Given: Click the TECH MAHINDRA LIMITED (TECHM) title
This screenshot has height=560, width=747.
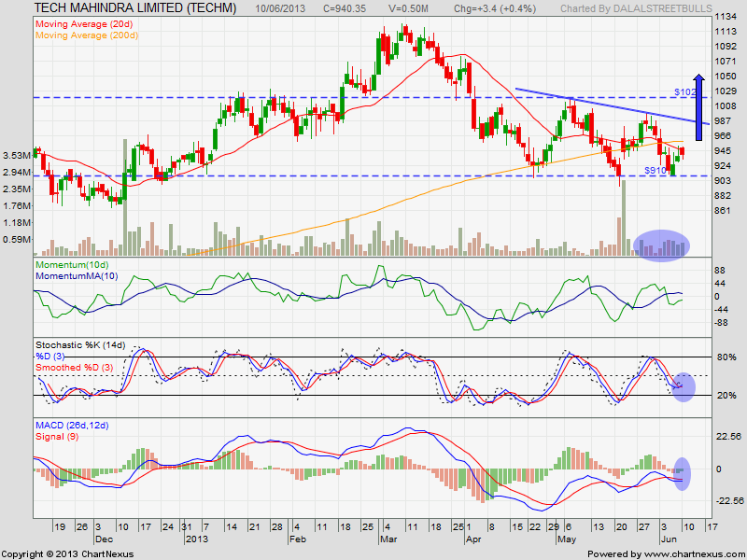Looking at the screenshot, I should point(135,7).
